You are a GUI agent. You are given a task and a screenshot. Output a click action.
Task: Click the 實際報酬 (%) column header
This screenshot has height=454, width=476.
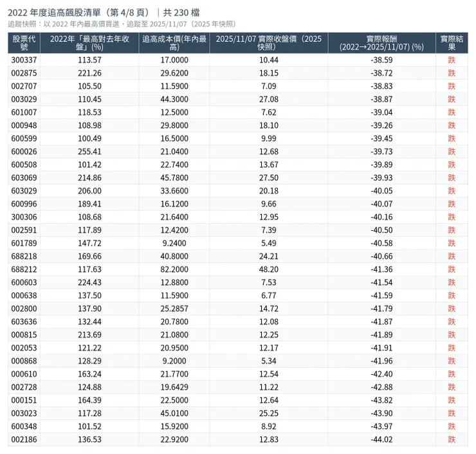pyautogui.click(x=381, y=43)
